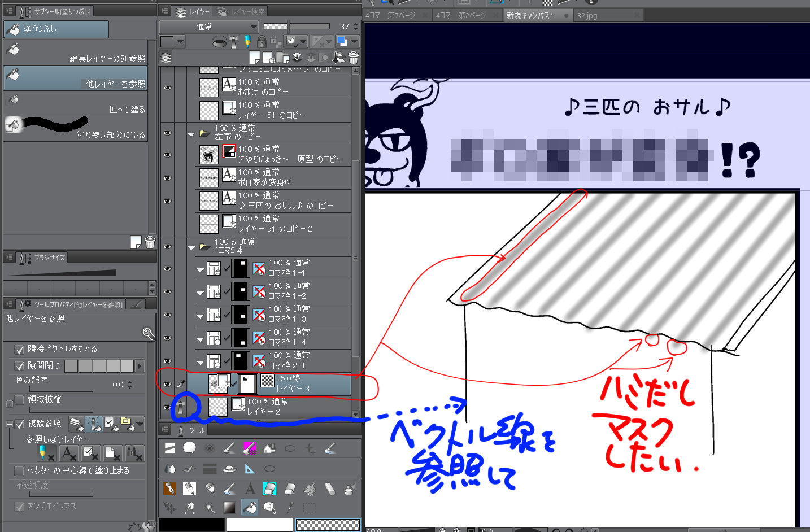Select the 囲って塗る sub tool
Screen dimensions: 810x532
76,103
